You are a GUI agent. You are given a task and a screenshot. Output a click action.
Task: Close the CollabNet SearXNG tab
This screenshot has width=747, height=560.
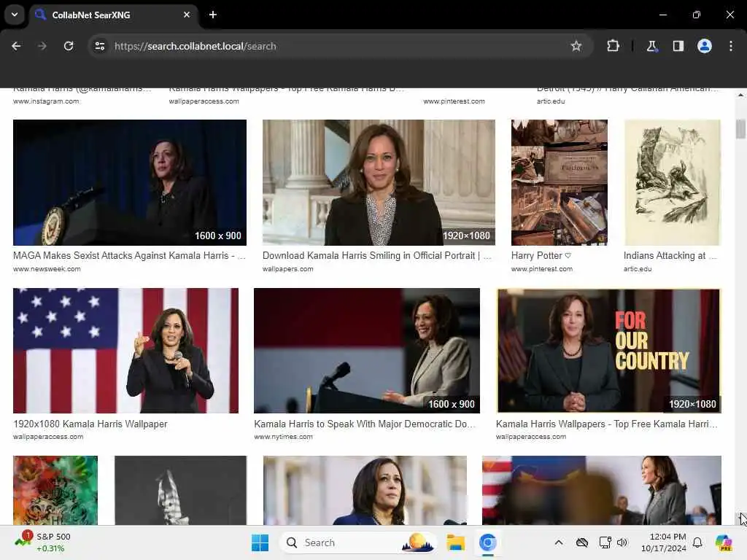[187, 15]
